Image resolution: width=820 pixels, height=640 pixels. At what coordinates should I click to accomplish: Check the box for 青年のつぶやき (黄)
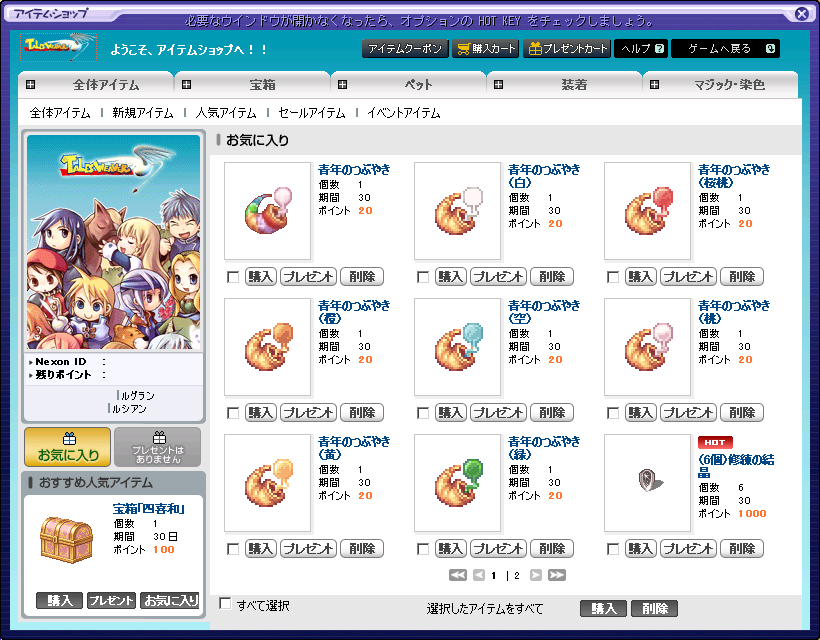[x=233, y=549]
